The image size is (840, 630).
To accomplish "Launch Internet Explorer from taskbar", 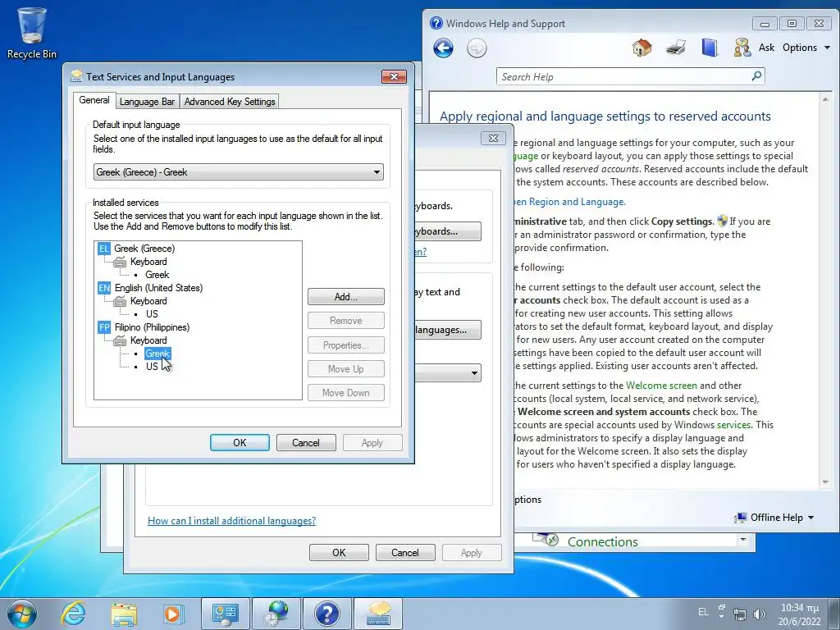I will pos(73,614).
